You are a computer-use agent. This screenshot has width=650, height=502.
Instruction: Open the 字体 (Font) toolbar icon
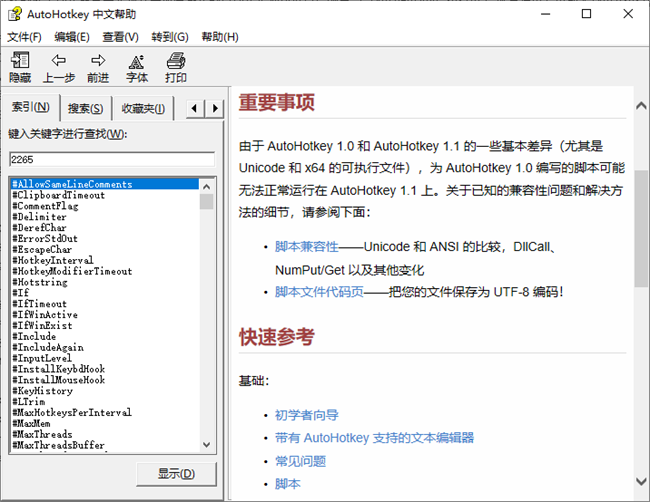tap(137, 62)
